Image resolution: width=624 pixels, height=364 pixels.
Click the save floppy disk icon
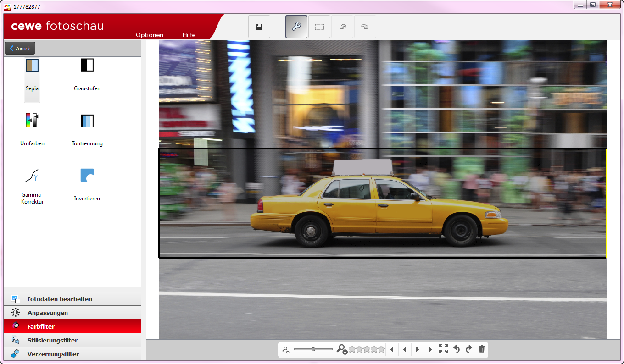pyautogui.click(x=259, y=27)
